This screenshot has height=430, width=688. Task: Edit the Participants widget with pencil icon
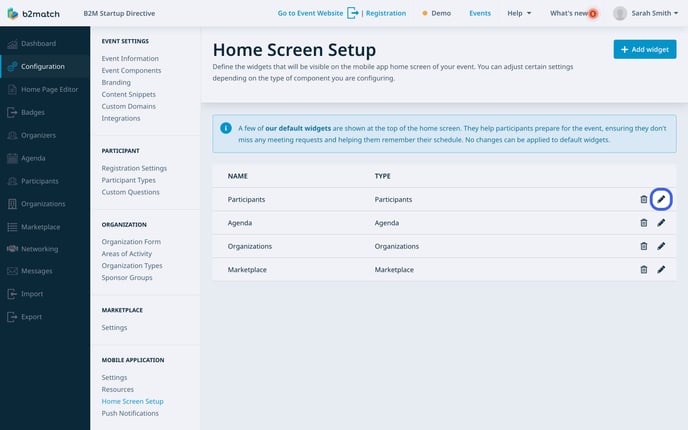[661, 199]
